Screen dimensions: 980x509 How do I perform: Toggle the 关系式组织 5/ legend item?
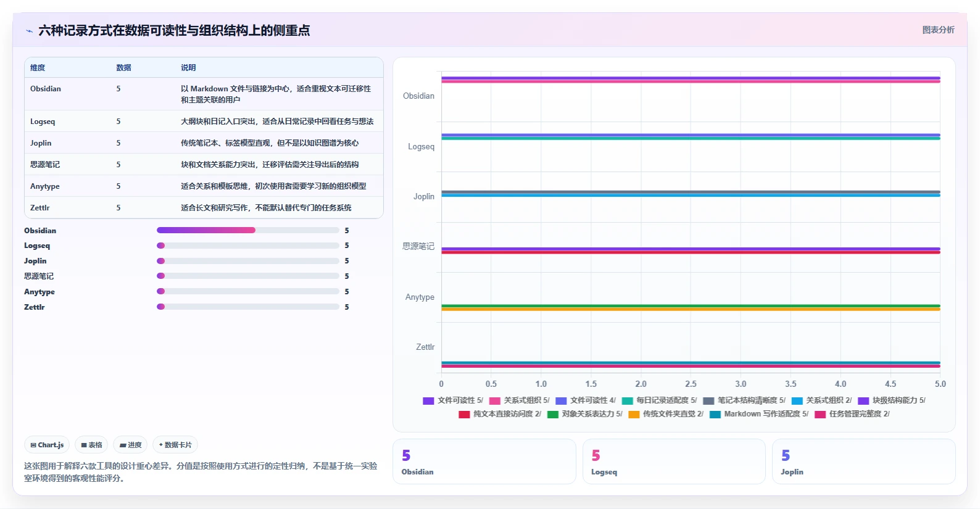pyautogui.click(x=519, y=400)
